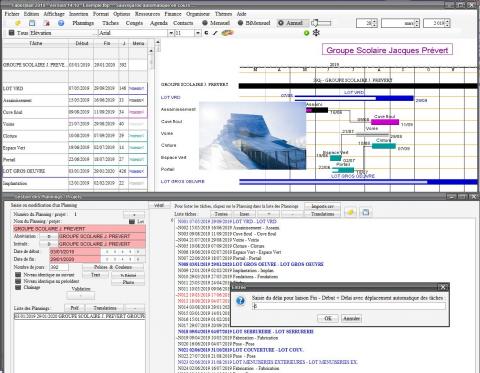Open the Format menu
This screenshot has height=373, width=480.
[x=101, y=14]
